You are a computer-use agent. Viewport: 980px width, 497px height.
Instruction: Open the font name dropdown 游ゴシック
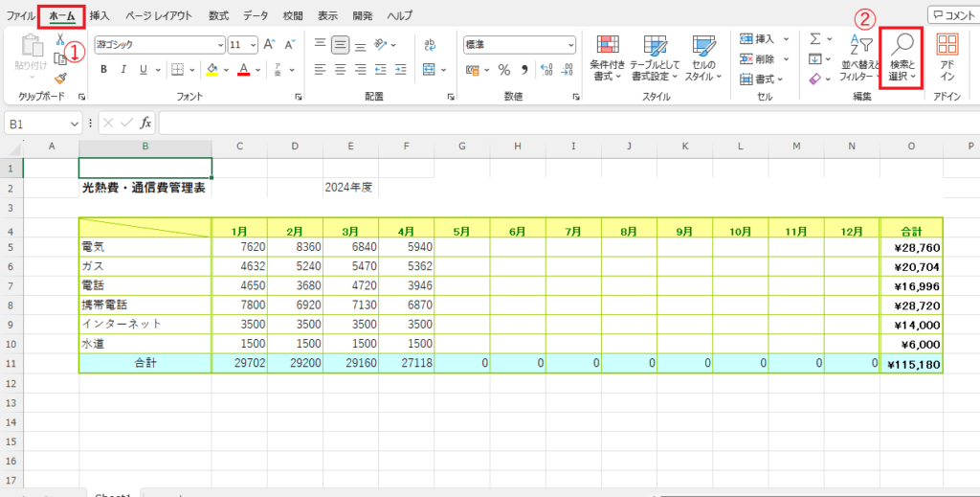[221, 45]
